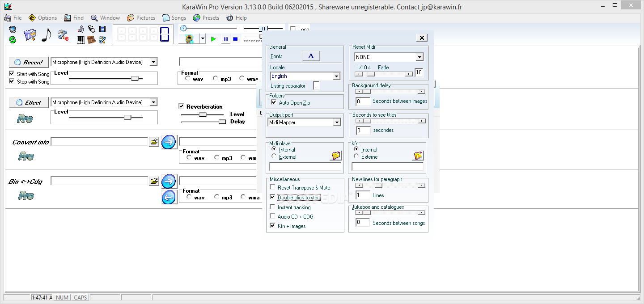Toggle Kfn + Images checkbox
This screenshot has height=304, width=644.
coord(273,226)
